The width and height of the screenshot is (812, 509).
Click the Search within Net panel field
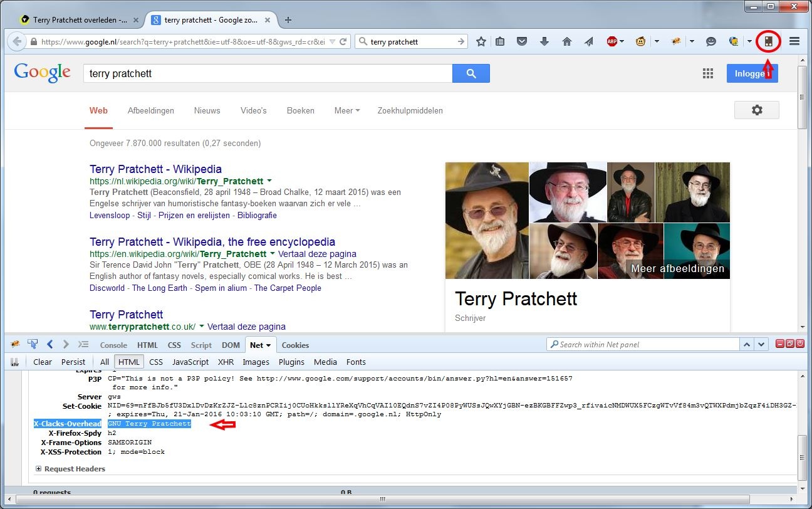(x=643, y=344)
